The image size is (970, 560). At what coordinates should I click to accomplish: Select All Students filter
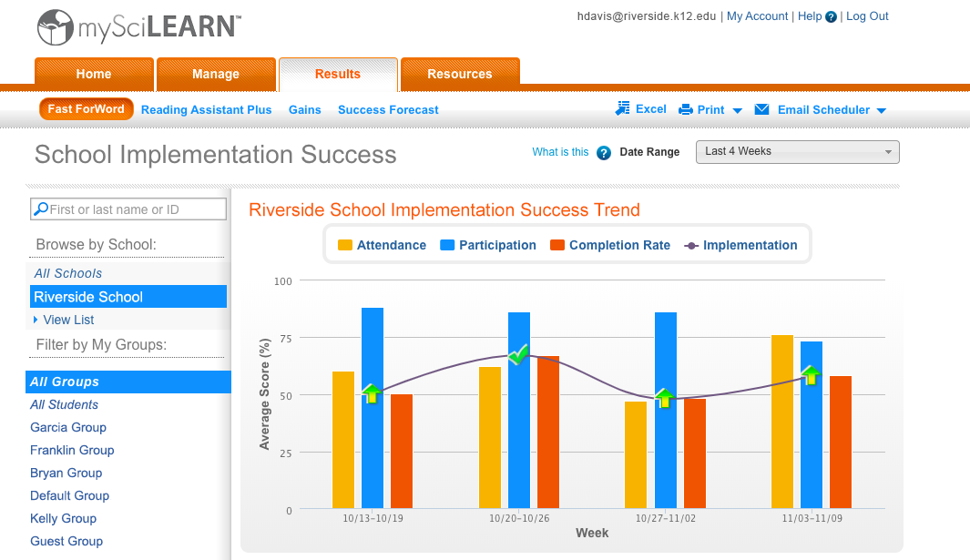65,404
